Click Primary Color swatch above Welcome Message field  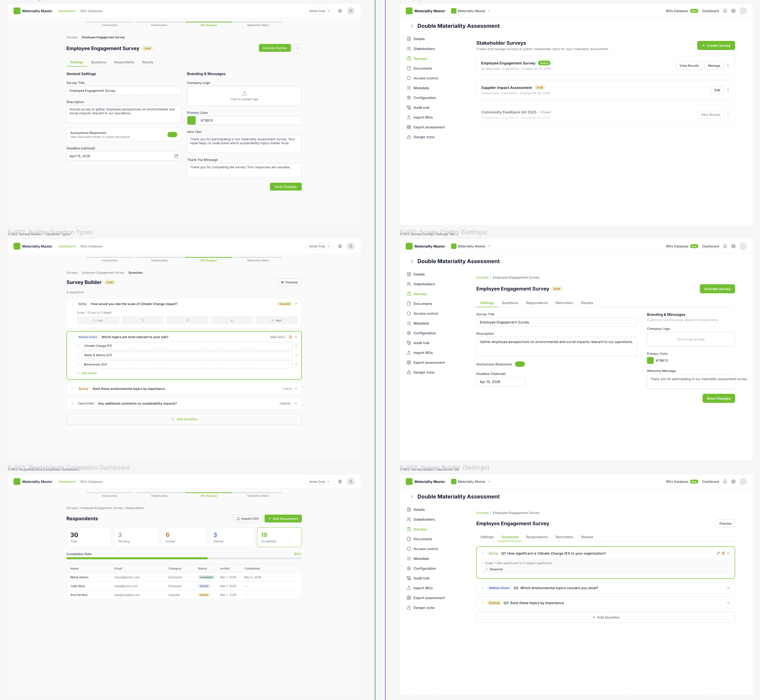(x=650, y=361)
